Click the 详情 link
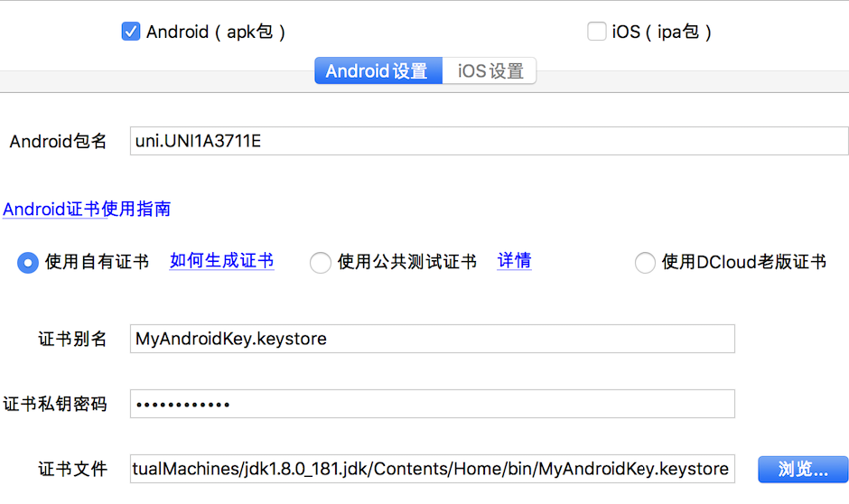Image resolution: width=849 pixels, height=504 pixels. tap(514, 261)
